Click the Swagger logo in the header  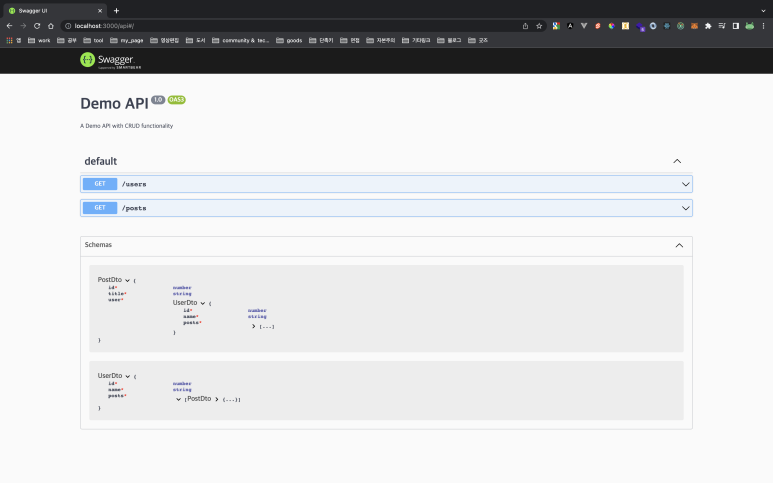(111, 61)
